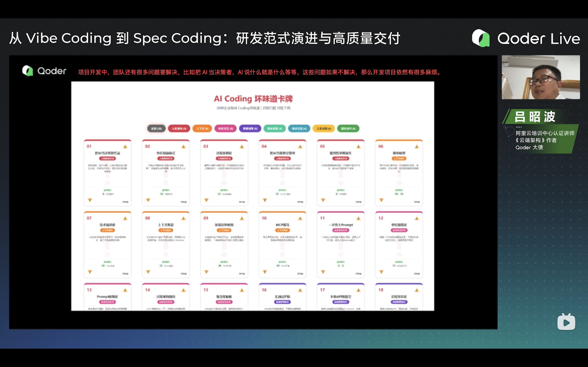Click the yellow 工具治理 filter pill
The image size is (588, 367).
coord(324,129)
